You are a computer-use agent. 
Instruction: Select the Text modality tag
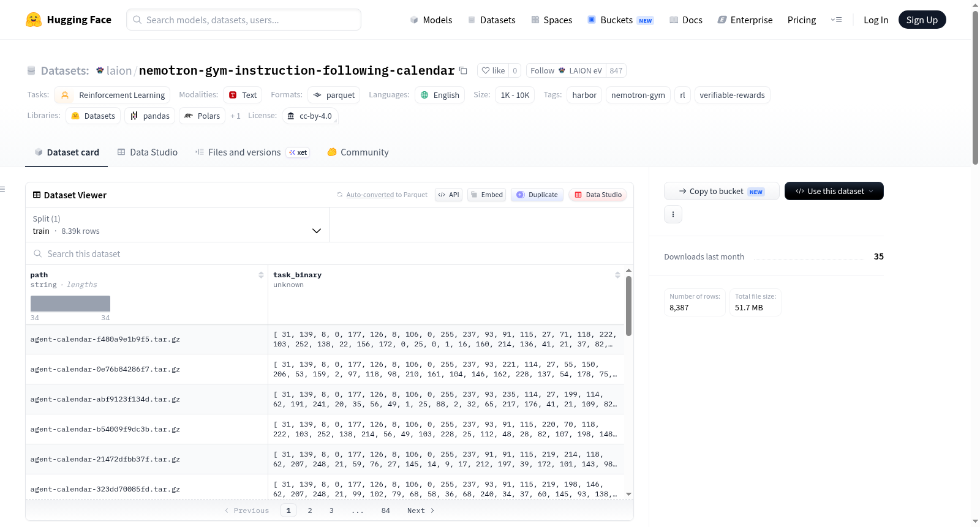[x=243, y=95]
